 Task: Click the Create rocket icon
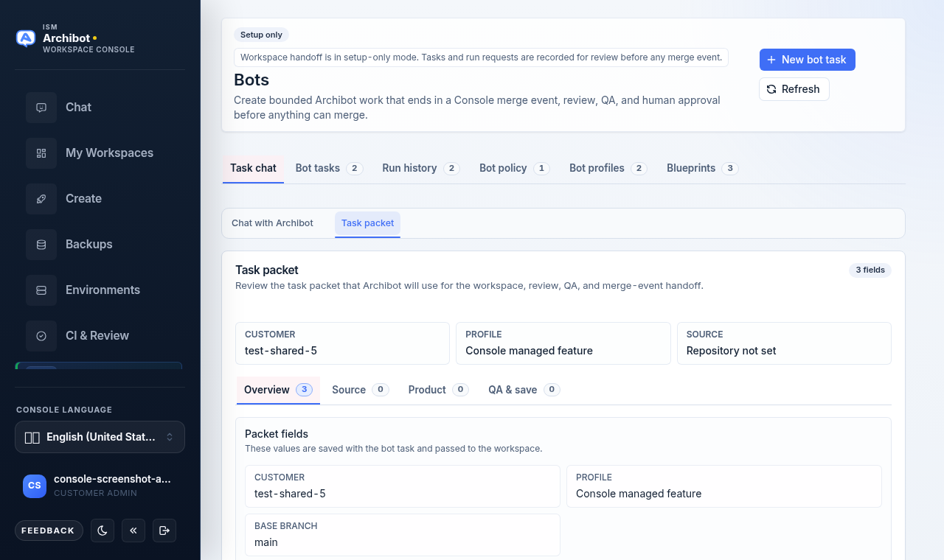41,199
